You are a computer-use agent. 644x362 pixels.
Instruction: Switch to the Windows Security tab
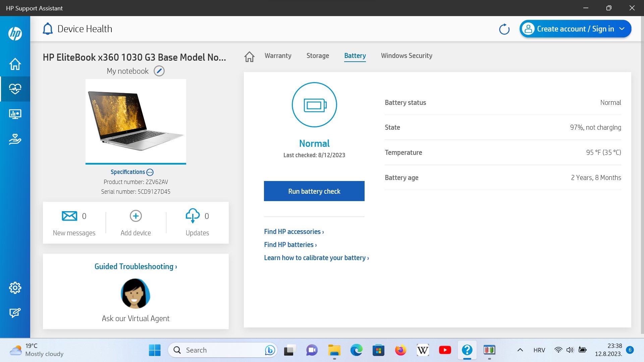pos(407,56)
